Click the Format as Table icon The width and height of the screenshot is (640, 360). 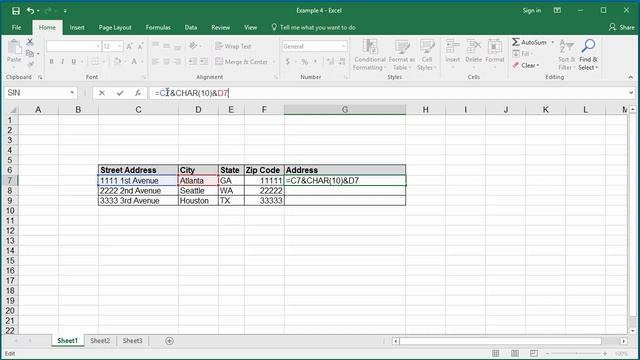click(x=402, y=47)
